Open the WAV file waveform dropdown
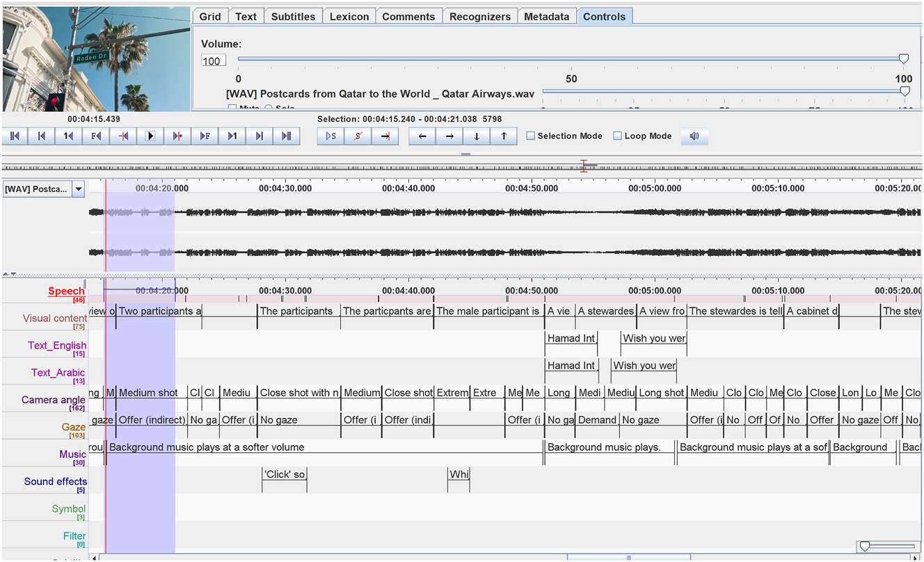Image resolution: width=924 pixels, height=562 pixels. click(x=79, y=189)
